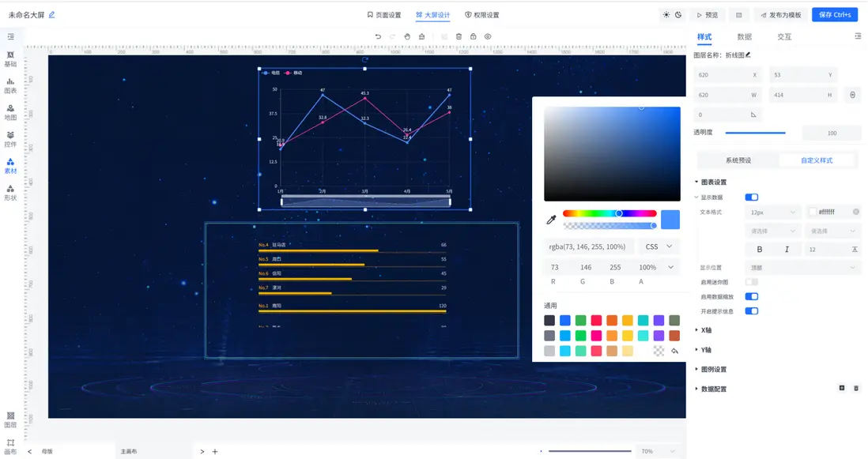Select the 自定义样式 style option

817,160
